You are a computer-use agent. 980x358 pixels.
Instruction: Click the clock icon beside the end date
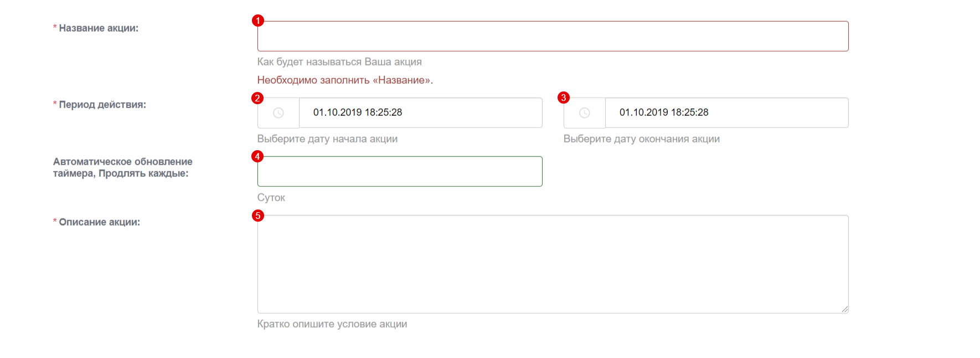[585, 113]
